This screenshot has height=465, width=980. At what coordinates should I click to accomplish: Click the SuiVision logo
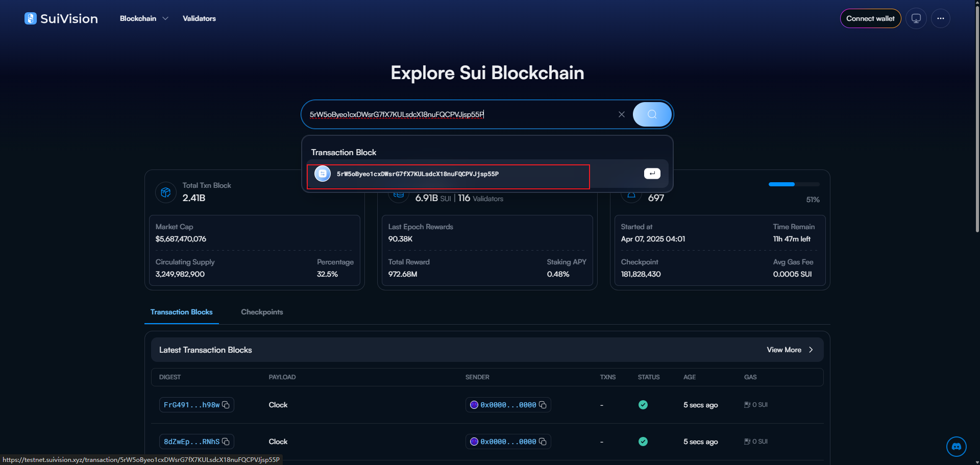click(61, 18)
